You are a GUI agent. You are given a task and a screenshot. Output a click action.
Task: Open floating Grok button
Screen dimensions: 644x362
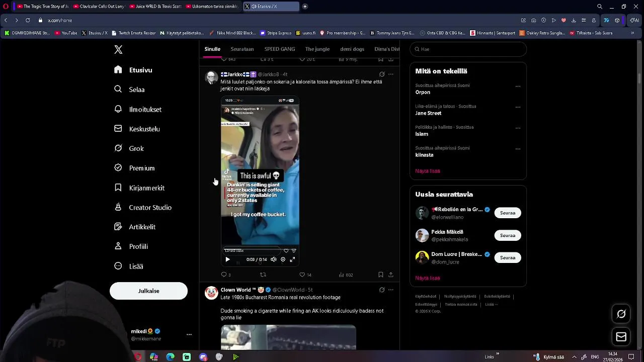[x=621, y=314]
